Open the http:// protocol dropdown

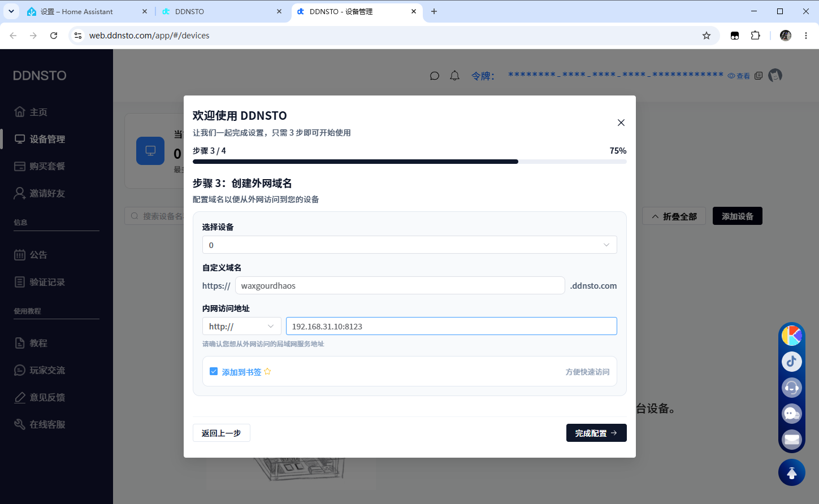241,326
